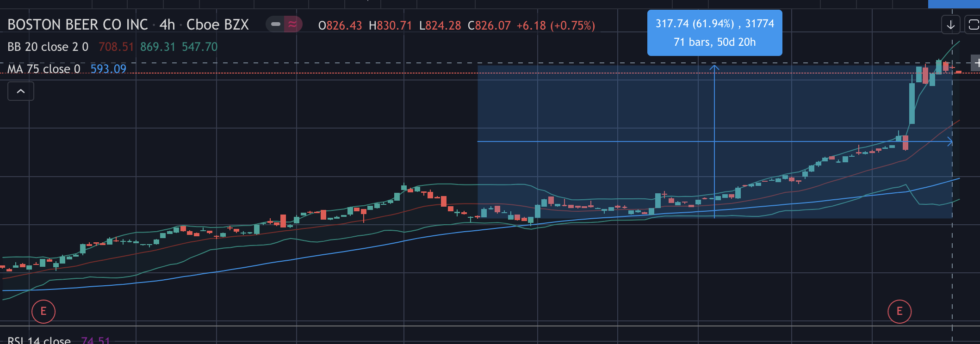Click the red approximate-data indicator icon
The height and width of the screenshot is (344, 980).
click(x=292, y=24)
